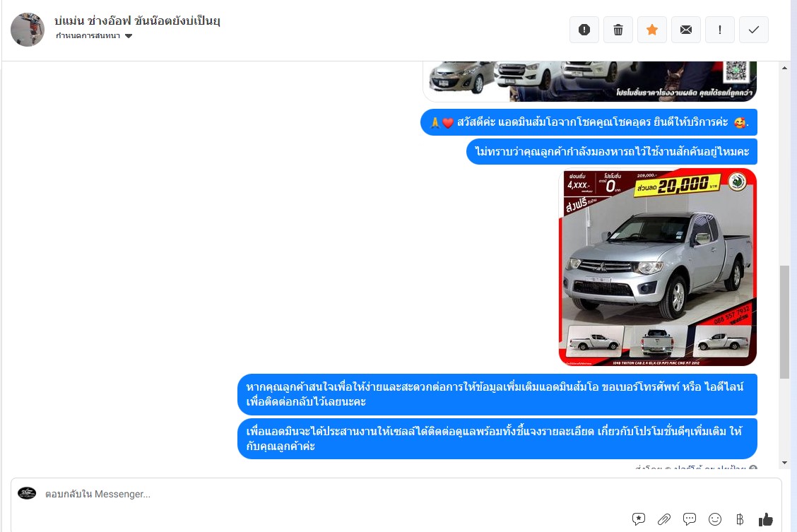This screenshot has height=532, width=797.
Task: Delete conversation using trash can icon
Action: 618,30
